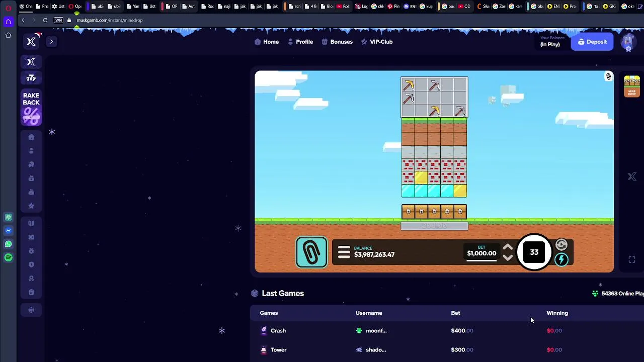Open the 777 slots shortcut in sidebar
This screenshot has width=644, height=362.
click(x=31, y=78)
